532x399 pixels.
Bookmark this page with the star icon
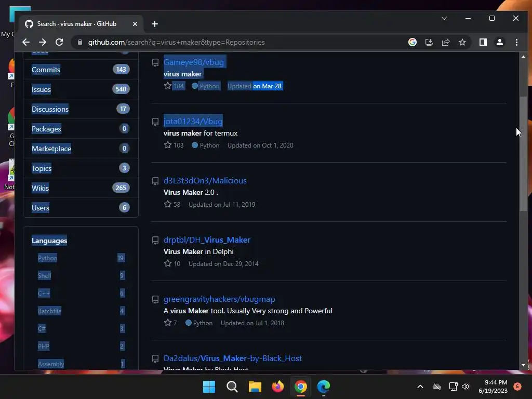coord(462,42)
